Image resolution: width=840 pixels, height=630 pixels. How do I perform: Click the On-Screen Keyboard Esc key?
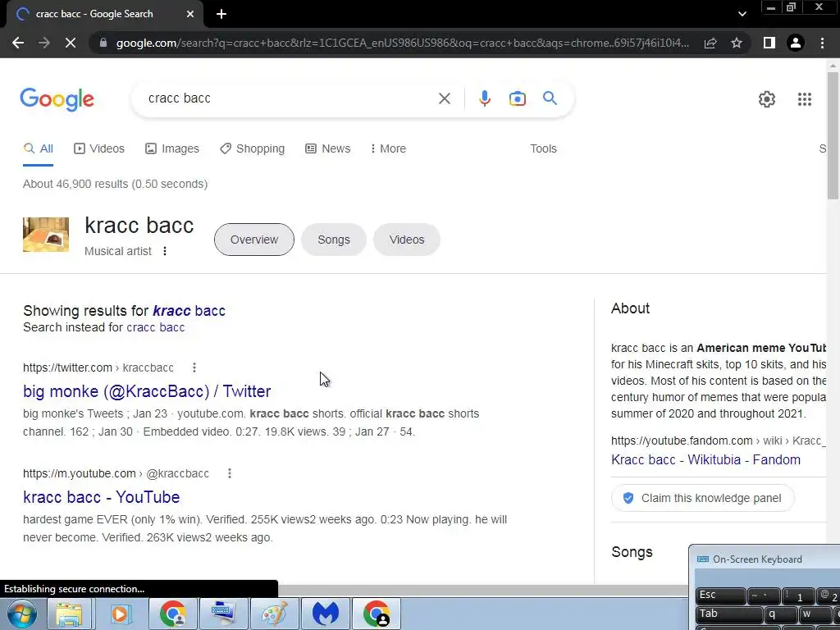point(720,596)
